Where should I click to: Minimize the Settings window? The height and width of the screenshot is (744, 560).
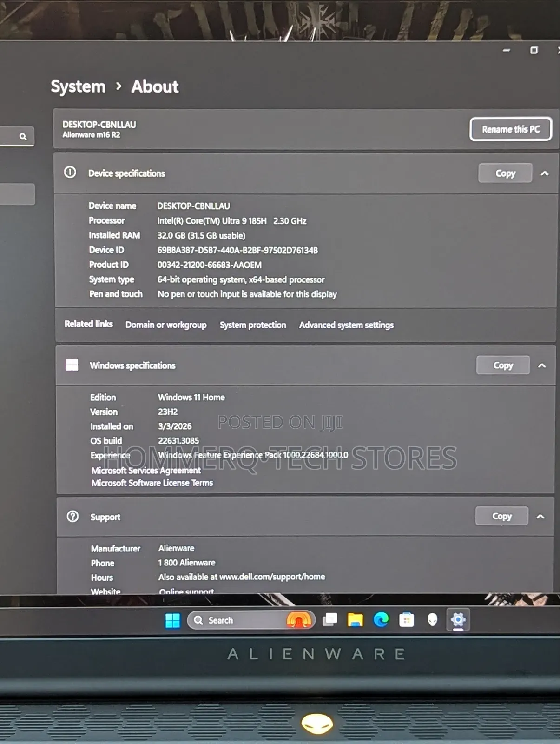507,50
